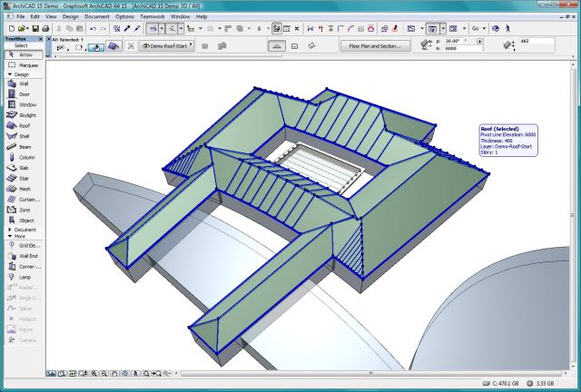Pick the Window tool
Image resolution: width=581 pixels, height=392 pixels.
pos(24,105)
